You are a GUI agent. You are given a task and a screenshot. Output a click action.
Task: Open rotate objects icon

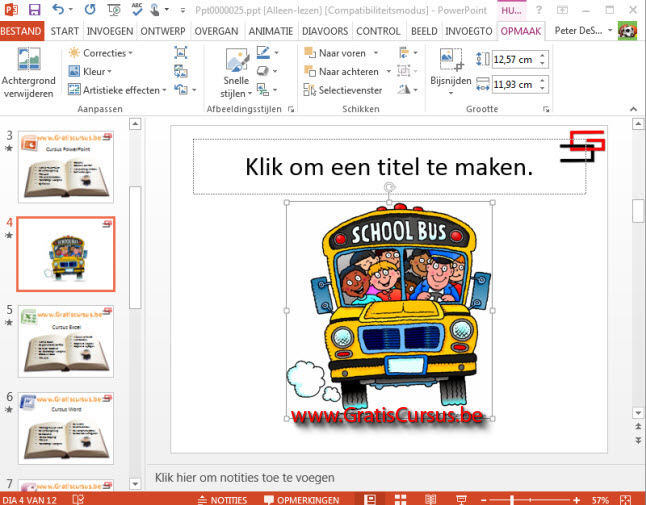(404, 89)
